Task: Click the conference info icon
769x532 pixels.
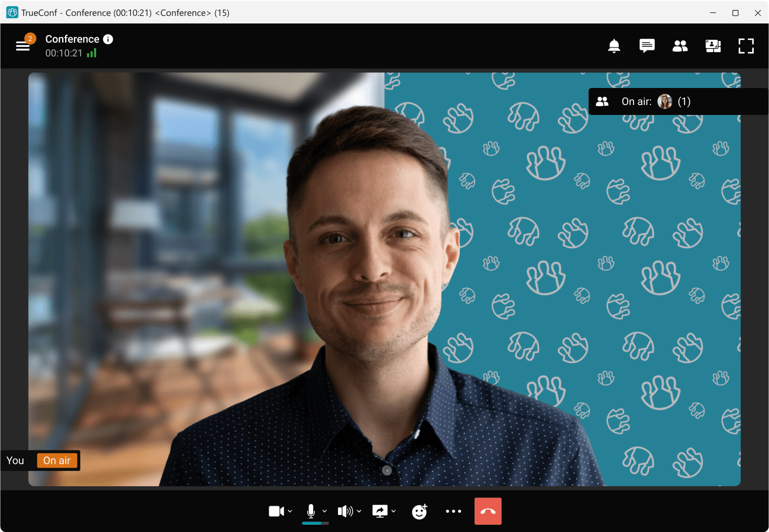Action: click(108, 39)
